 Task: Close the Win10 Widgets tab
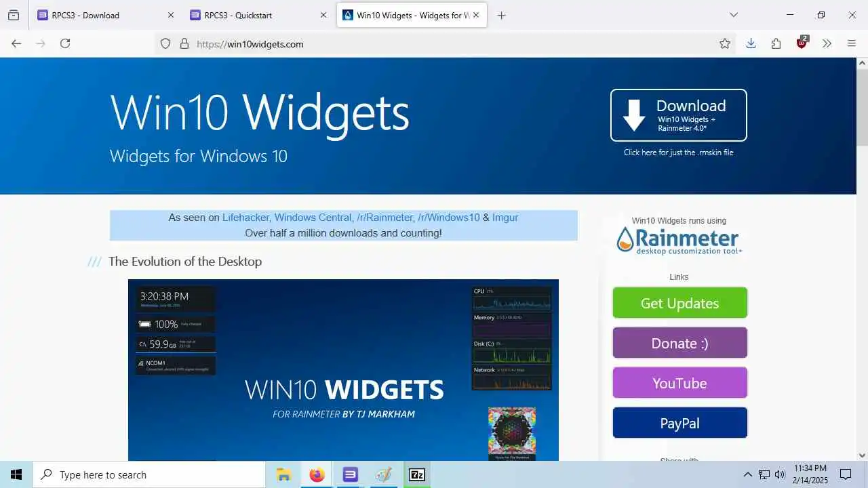(476, 15)
